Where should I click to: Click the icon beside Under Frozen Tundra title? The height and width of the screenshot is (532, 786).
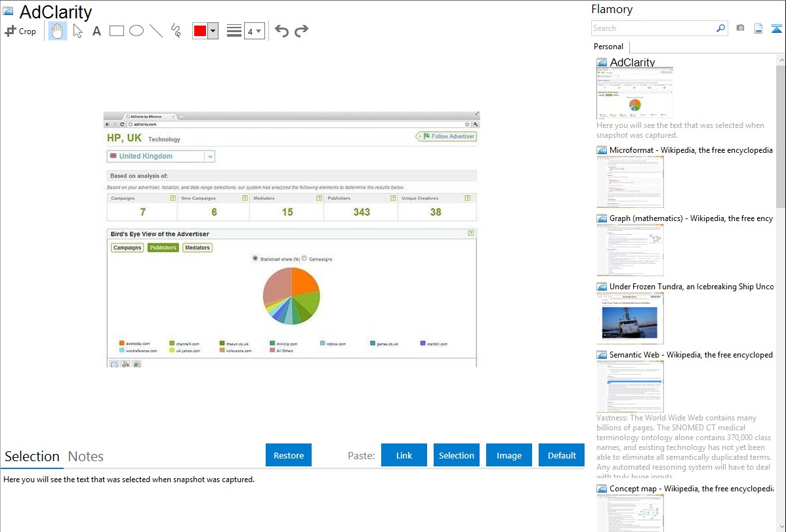[x=602, y=287]
